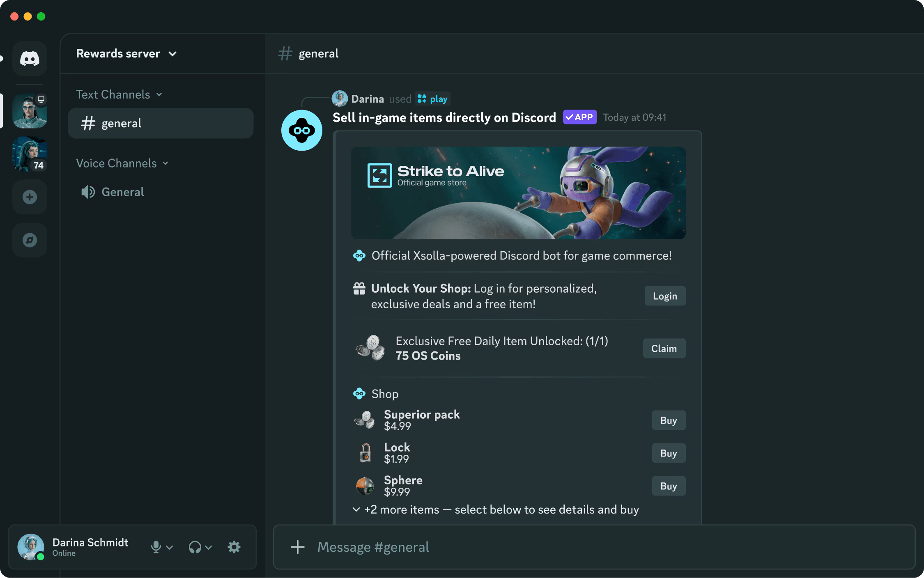Click the gift icon beside Unlock Your Shop
The width and height of the screenshot is (924, 578).
coord(359,289)
